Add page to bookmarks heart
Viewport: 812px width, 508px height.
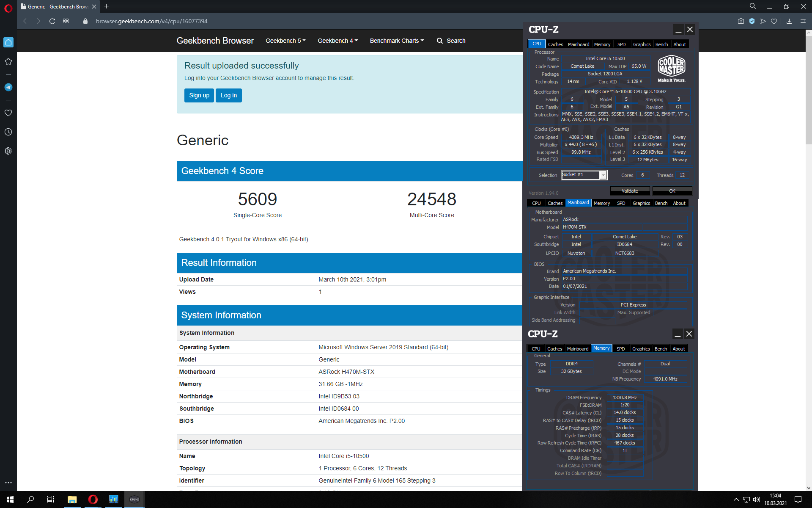click(x=774, y=21)
